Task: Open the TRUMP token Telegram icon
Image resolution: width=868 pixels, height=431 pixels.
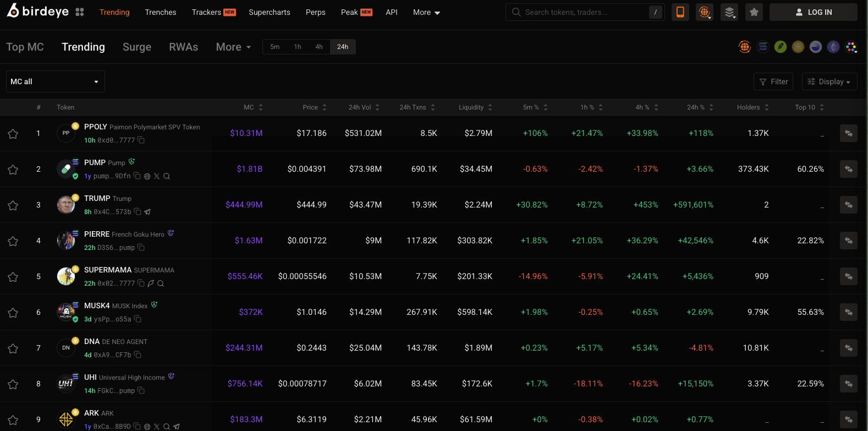Action: pos(147,212)
